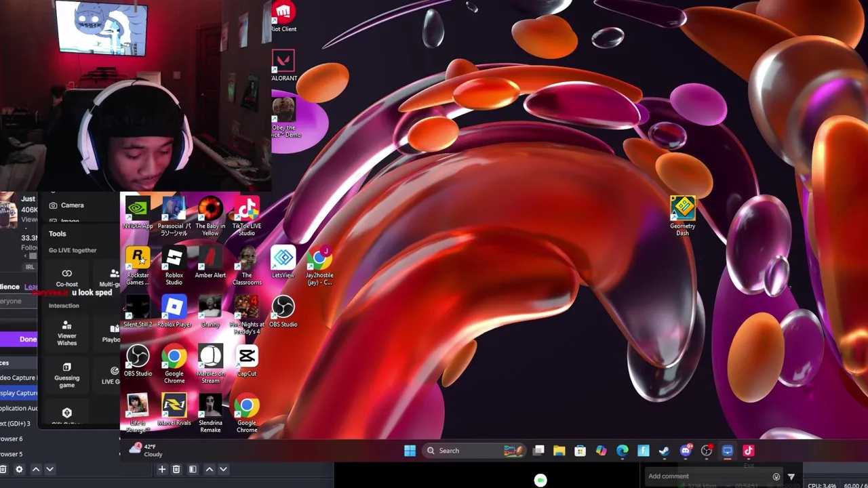Select Camera in TikTok LIVE Studio panel

(x=66, y=205)
